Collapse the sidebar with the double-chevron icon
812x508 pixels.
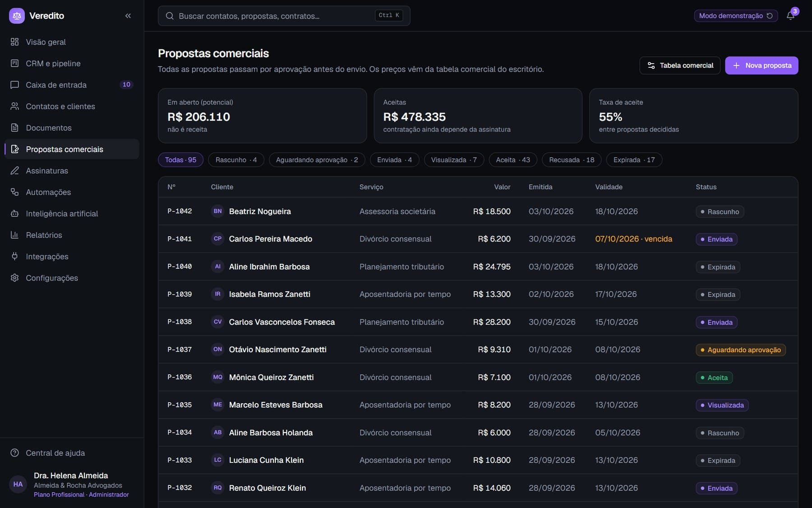coord(128,16)
